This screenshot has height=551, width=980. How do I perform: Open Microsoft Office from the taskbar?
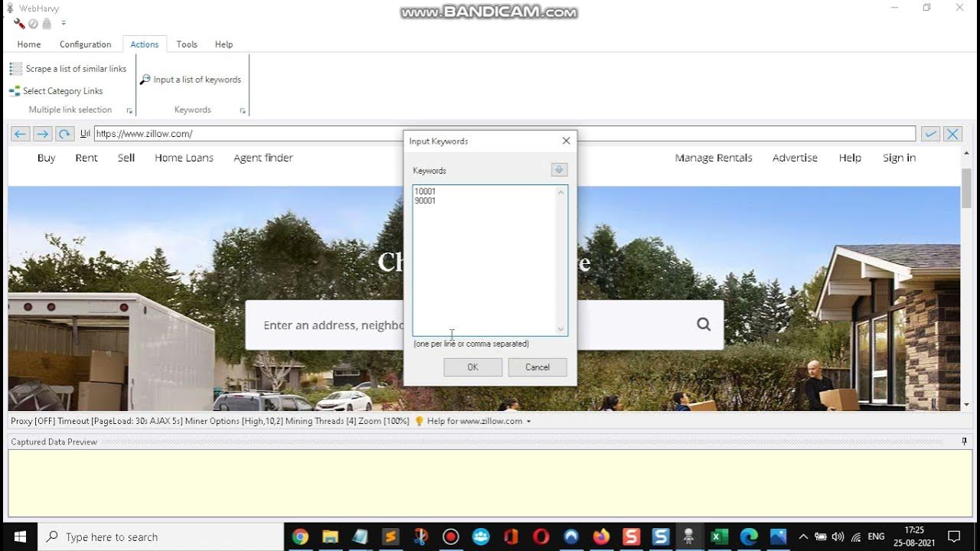click(511, 536)
